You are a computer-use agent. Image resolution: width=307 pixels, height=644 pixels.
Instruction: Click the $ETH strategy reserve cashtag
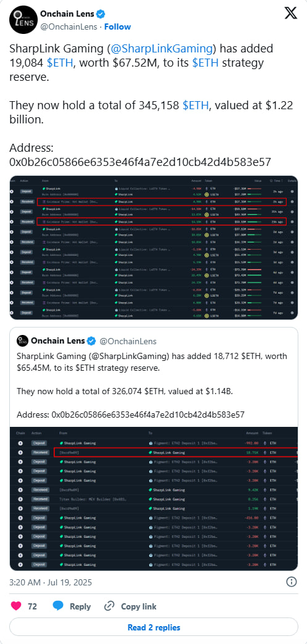205,64
